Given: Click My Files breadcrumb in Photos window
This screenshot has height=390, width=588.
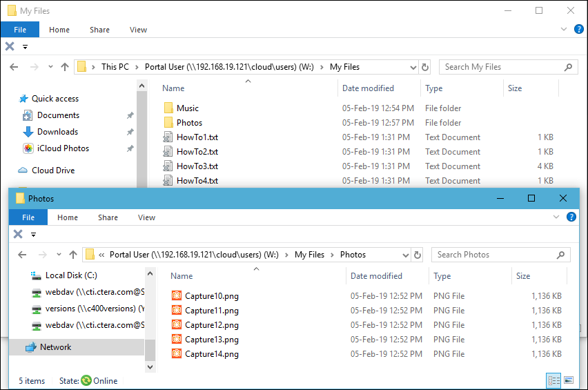Looking at the screenshot, I should (309, 255).
